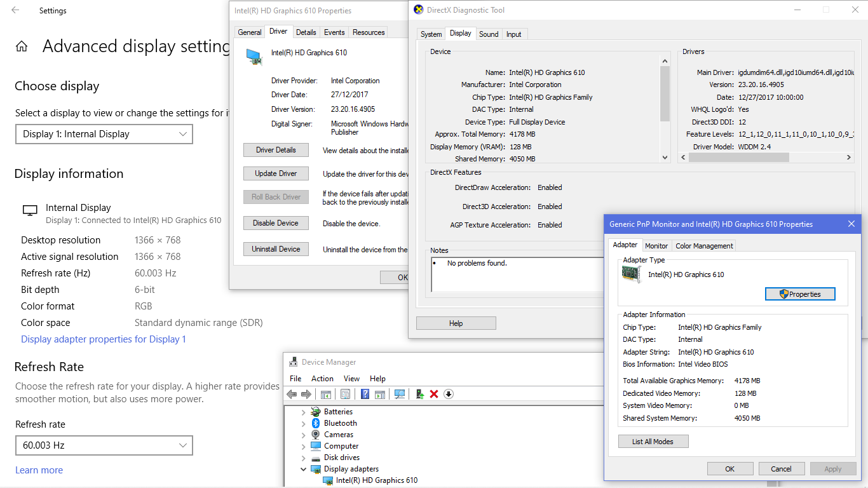
Task: Click the Settings home icon
Action: (22, 46)
